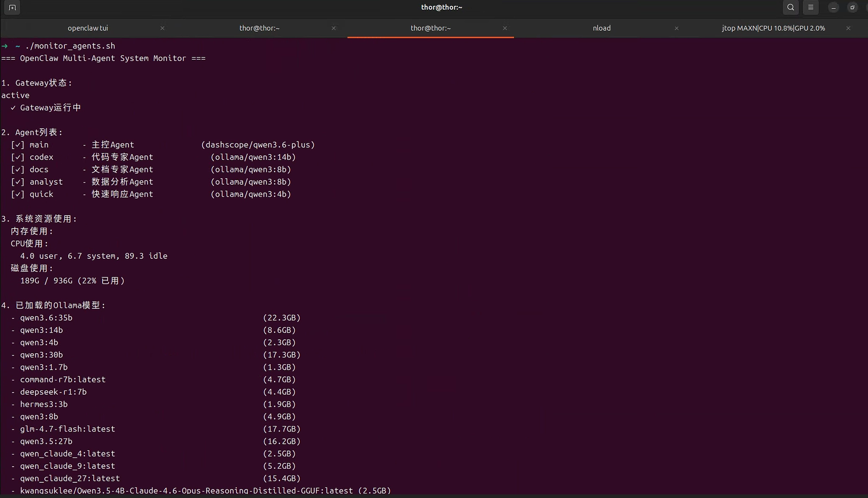Switch to the nload tab

click(601, 28)
